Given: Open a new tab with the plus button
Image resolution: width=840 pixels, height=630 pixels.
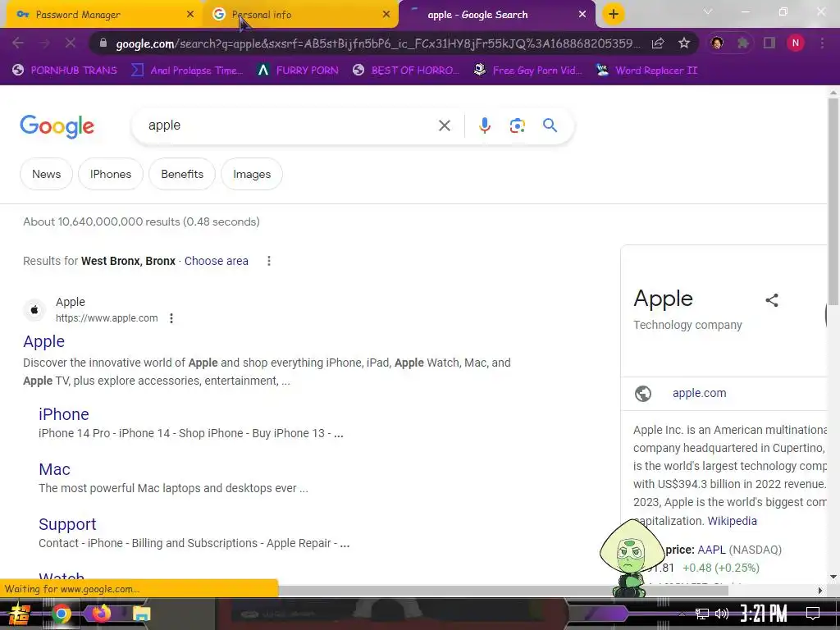Looking at the screenshot, I should click(x=614, y=15).
